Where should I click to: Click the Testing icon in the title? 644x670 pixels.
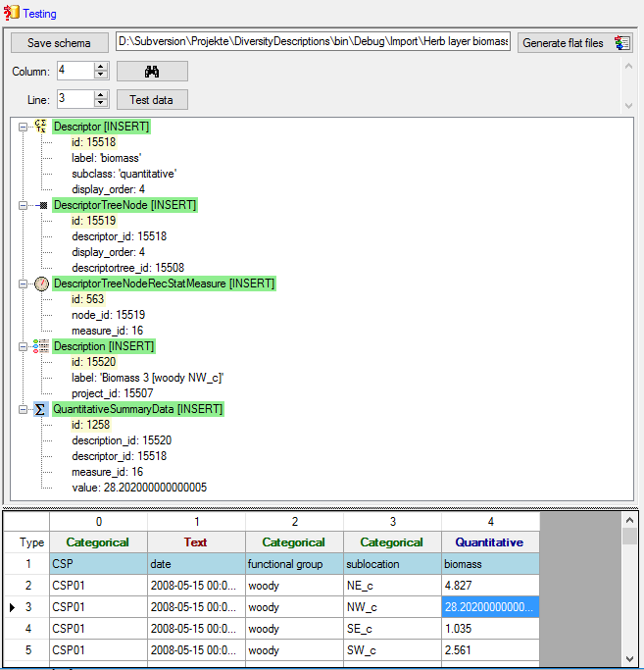click(11, 14)
